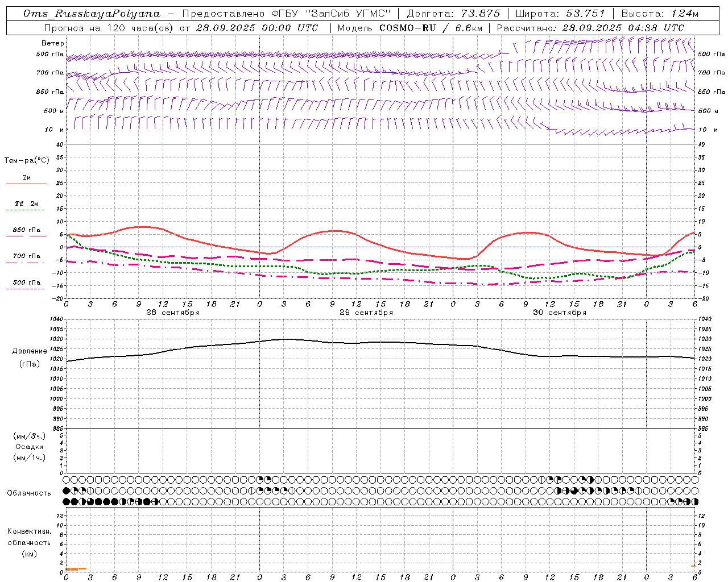Image resolution: width=728 pixels, height=582 pixels.
Task: Click the 10 м wind level label on left
Action: tap(55, 130)
